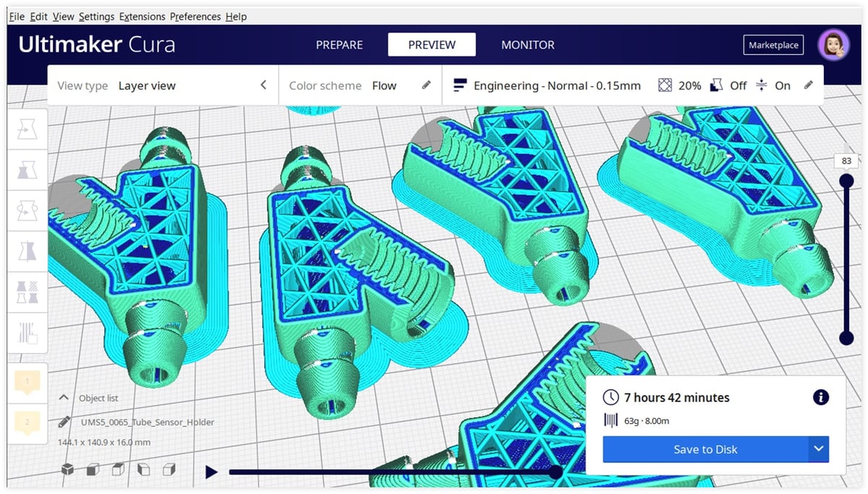Click the print profile layers icon
868x494 pixels.
tap(460, 85)
